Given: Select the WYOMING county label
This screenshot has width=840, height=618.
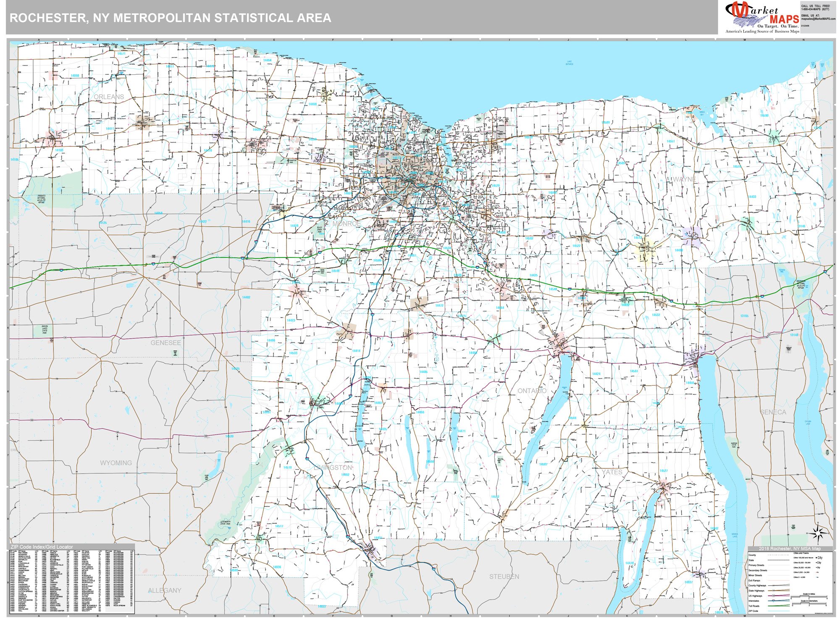Looking at the screenshot, I should pyautogui.click(x=116, y=463).
